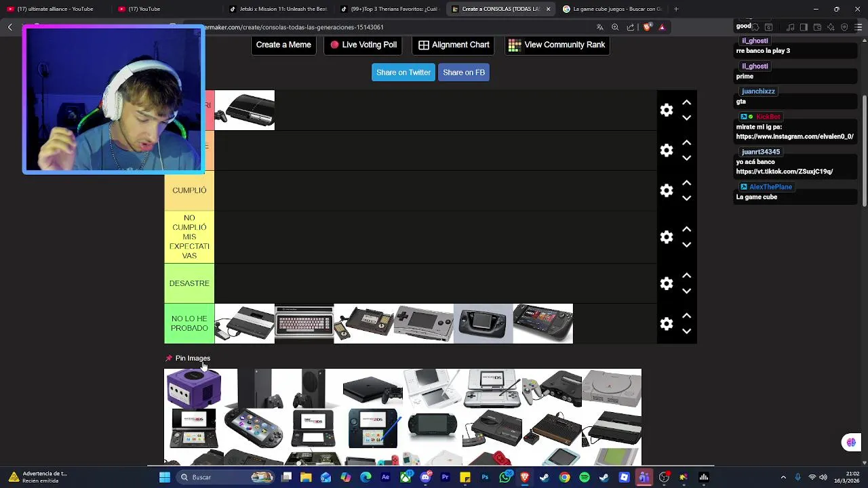868x488 pixels.
Task: Select the Nintendo 64 console image
Action: point(552,388)
